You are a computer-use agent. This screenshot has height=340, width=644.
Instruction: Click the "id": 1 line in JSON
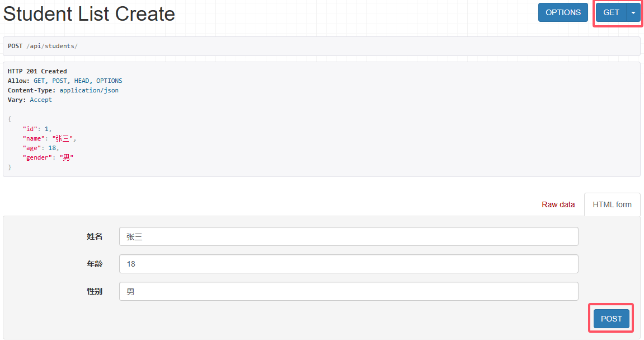37,129
